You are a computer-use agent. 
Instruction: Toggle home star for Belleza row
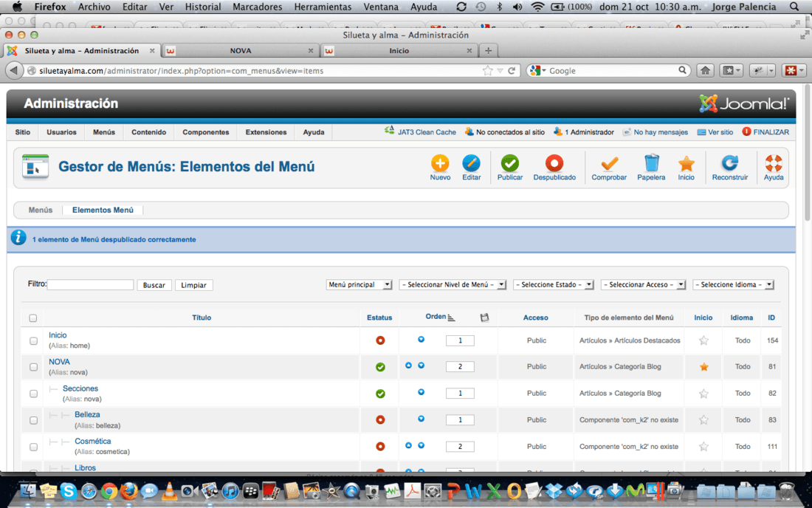[703, 420]
